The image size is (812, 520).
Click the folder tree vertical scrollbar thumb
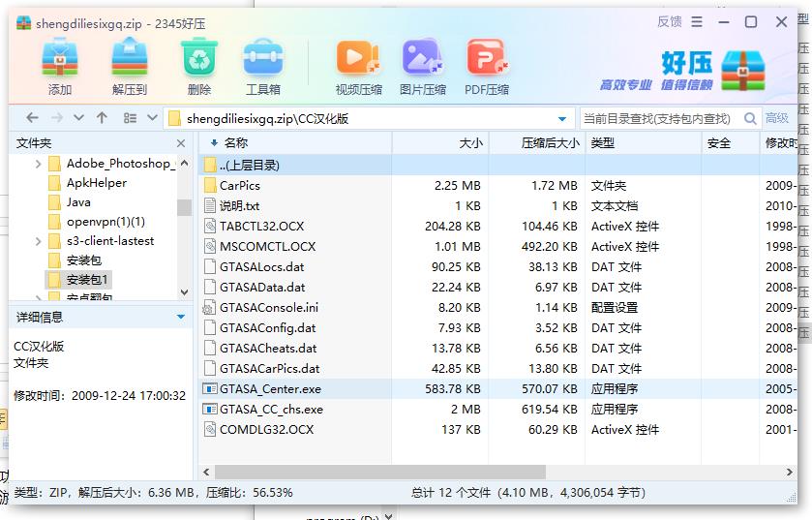click(184, 207)
